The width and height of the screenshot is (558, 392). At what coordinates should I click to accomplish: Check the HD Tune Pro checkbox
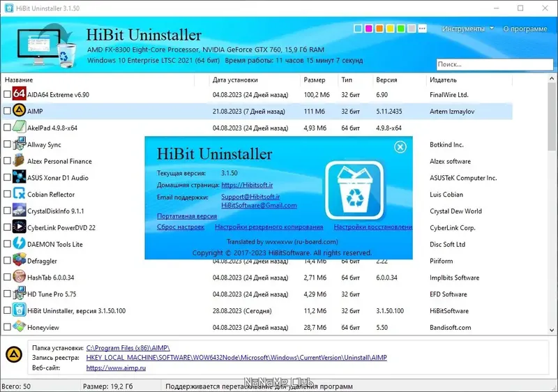pyautogui.click(x=7, y=294)
